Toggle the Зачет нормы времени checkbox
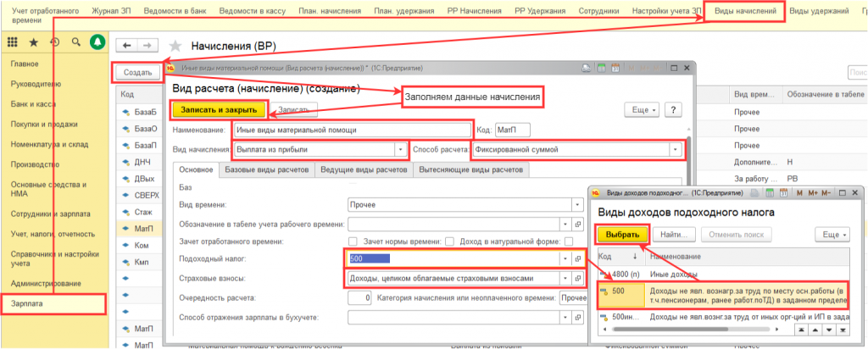The width and height of the screenshot is (868, 349). click(x=450, y=241)
